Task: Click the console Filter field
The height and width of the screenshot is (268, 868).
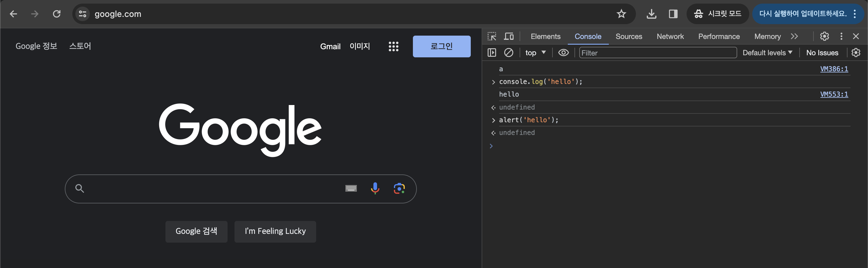Action: point(658,53)
